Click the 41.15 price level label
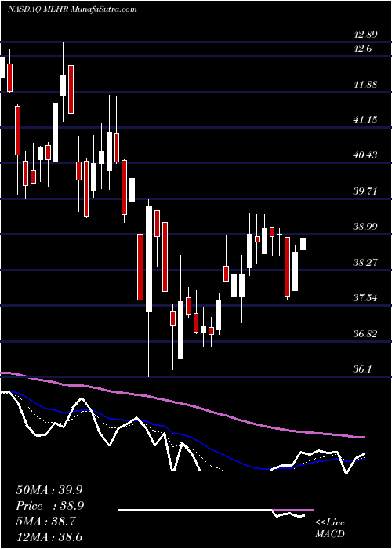392x549 pixels. click(365, 120)
